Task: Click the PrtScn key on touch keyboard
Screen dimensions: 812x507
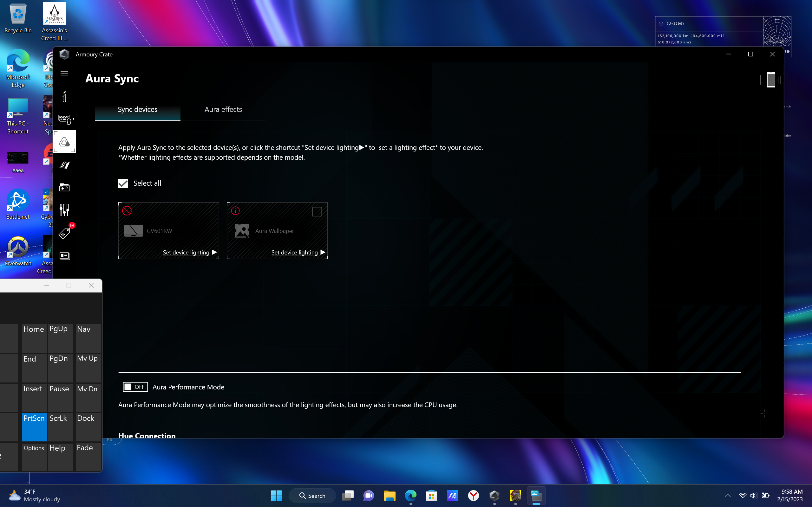Action: click(34, 427)
